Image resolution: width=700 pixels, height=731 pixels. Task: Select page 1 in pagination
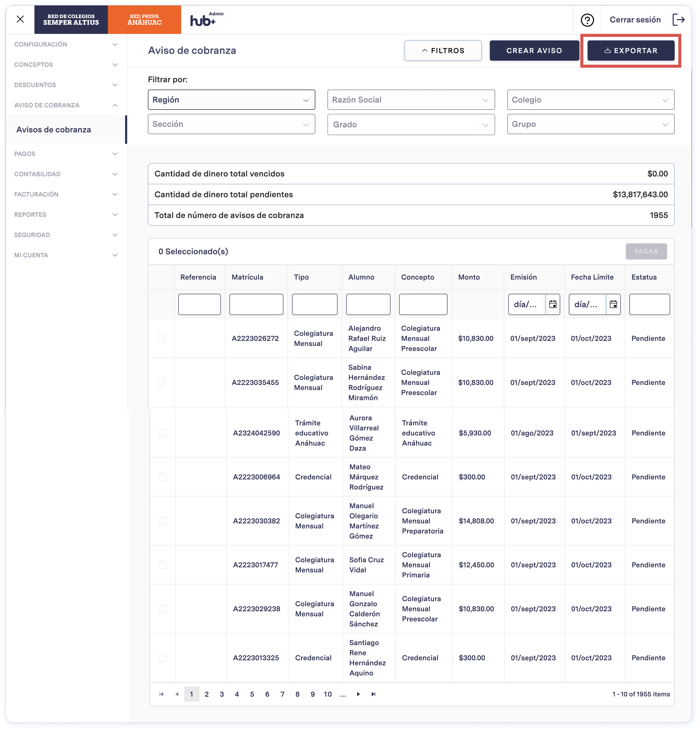[191, 694]
